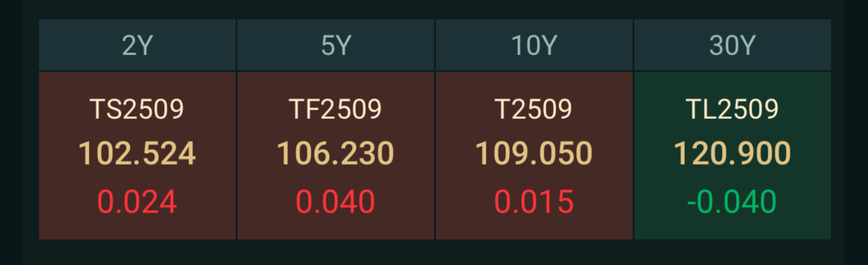
Task: Click the T2509 price 109.050
Action: (x=534, y=154)
